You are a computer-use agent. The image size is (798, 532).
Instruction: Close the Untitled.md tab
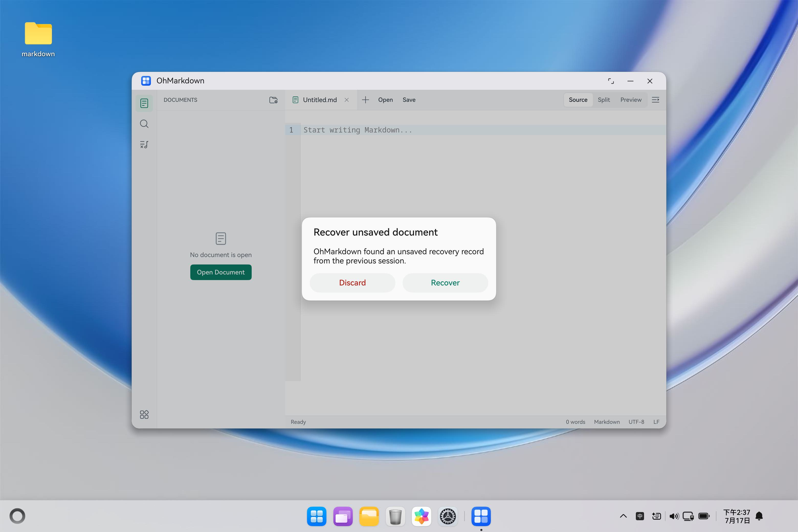[x=346, y=100]
